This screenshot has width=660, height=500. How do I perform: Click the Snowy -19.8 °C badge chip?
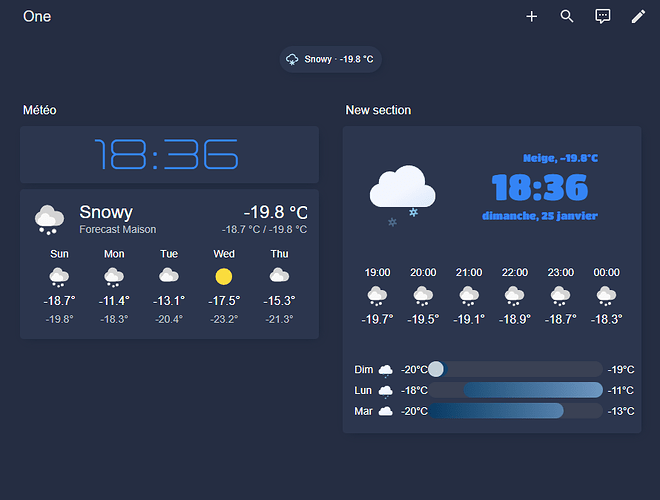[x=330, y=59]
